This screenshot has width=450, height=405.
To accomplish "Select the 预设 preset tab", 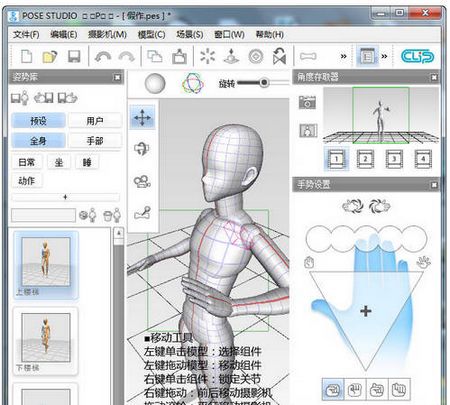I will [38, 121].
